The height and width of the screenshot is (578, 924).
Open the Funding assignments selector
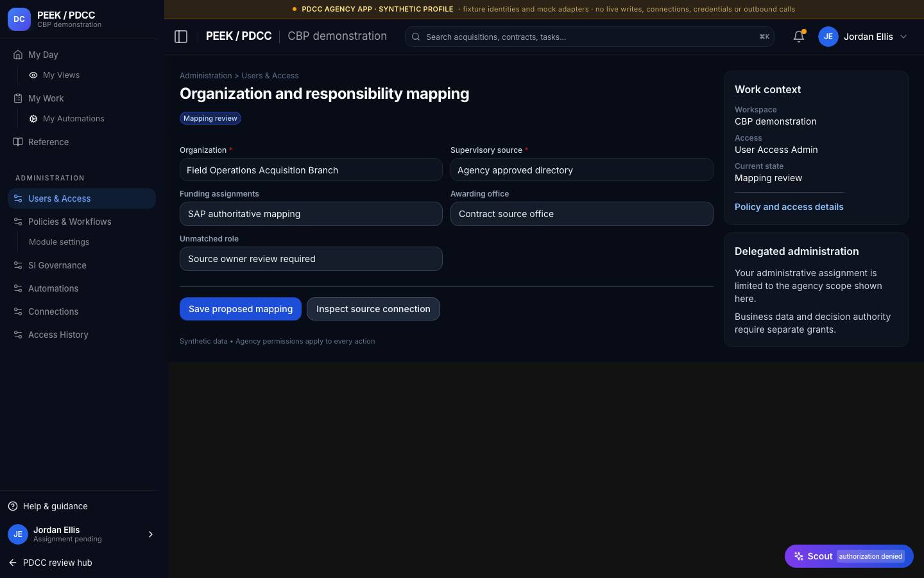(311, 214)
